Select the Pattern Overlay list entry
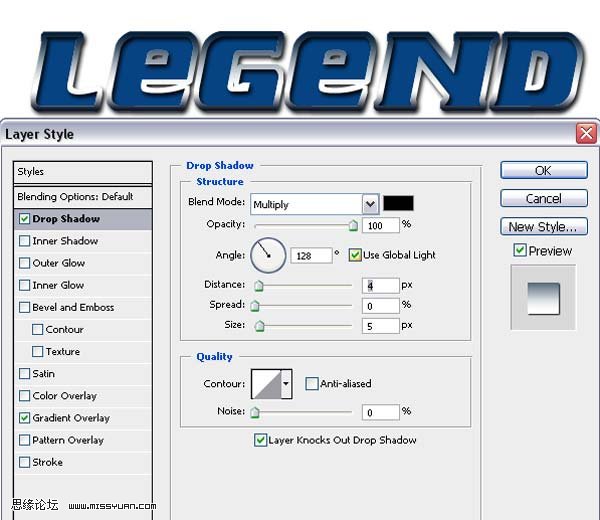This screenshot has height=520, width=600. pyautogui.click(x=83, y=440)
